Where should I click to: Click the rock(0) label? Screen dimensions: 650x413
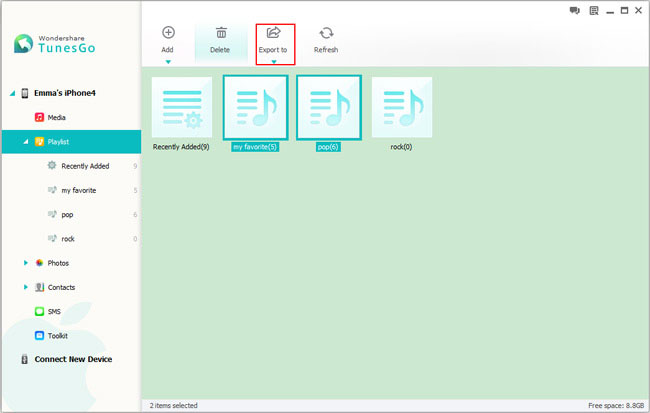401,147
